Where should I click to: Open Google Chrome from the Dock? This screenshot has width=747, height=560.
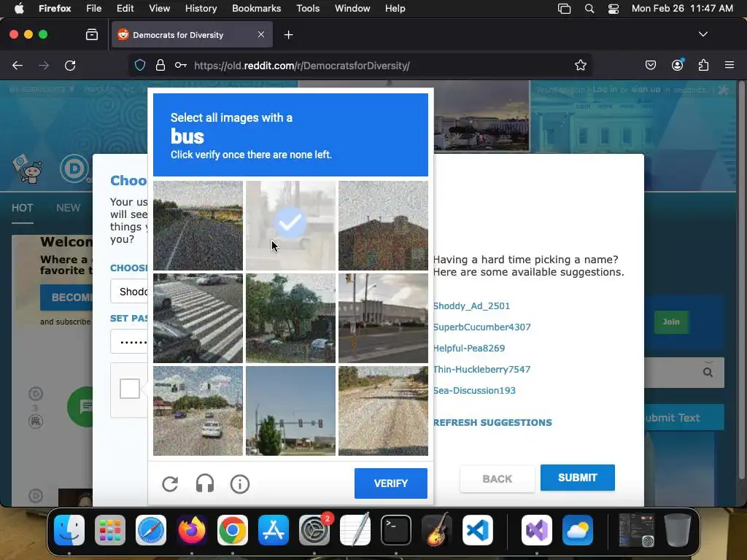tap(233, 530)
